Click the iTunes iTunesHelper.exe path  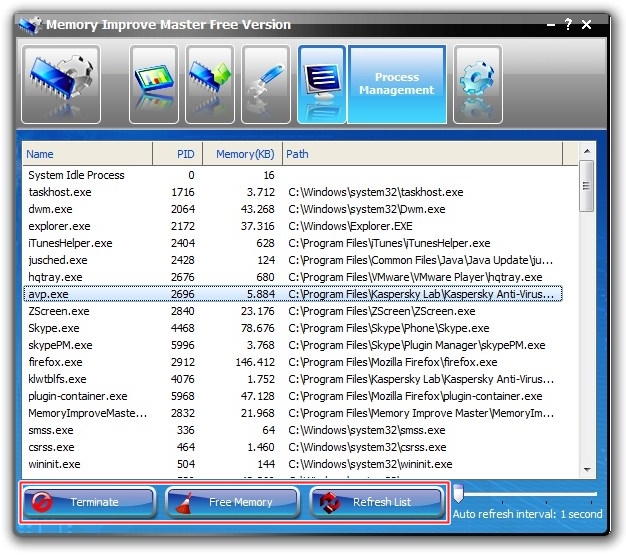389,243
